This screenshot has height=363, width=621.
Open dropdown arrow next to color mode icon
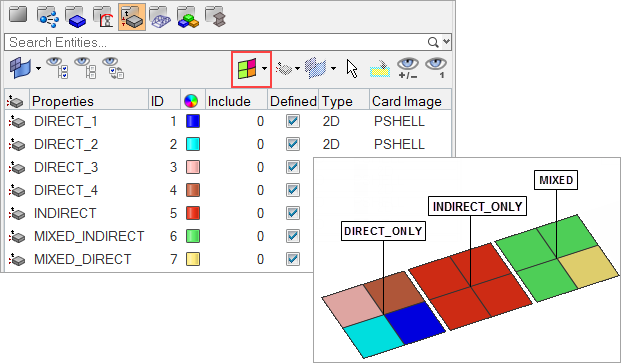[264, 68]
